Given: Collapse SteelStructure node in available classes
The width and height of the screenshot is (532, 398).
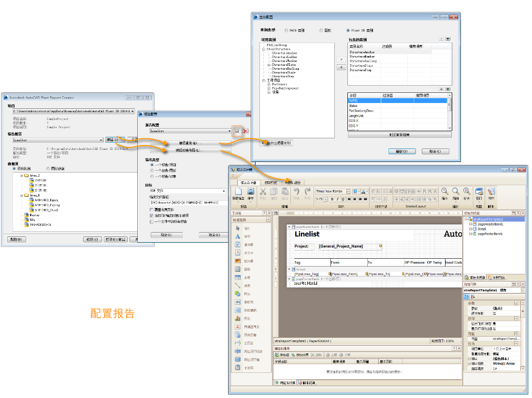Looking at the screenshot, I should 264,49.
